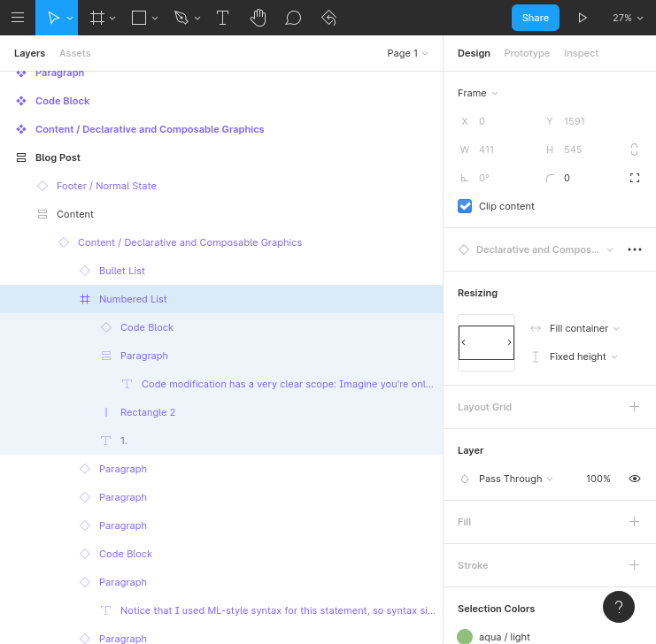Select the 'Code modification has a very clear scope' text layer
656x644 pixels.
pos(221,384)
